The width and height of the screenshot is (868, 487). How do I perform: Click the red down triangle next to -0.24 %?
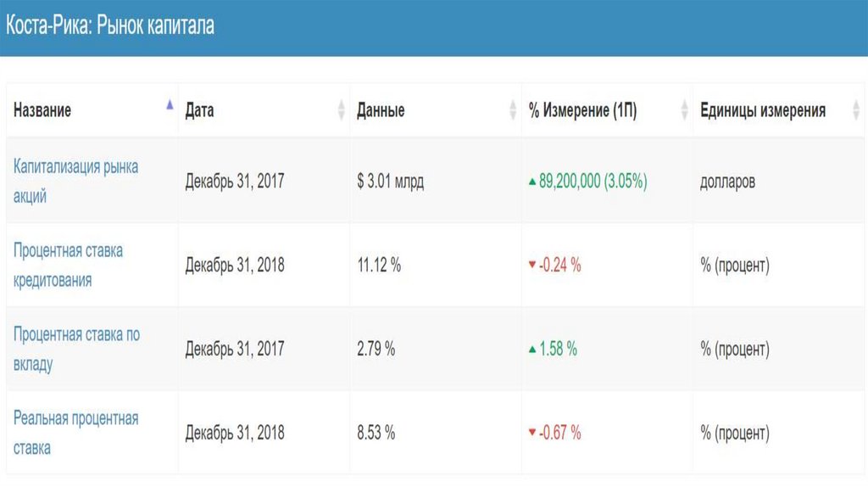point(531,266)
